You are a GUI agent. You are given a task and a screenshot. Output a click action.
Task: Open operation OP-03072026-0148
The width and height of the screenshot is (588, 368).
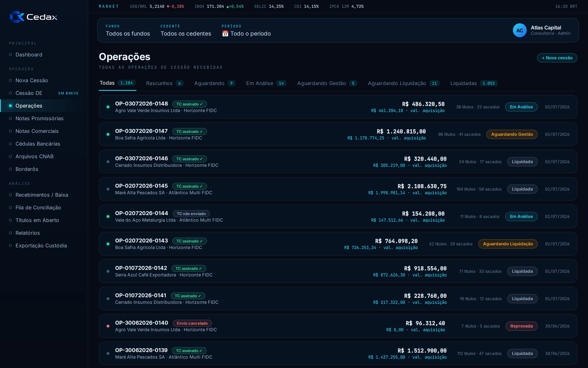[338, 107]
